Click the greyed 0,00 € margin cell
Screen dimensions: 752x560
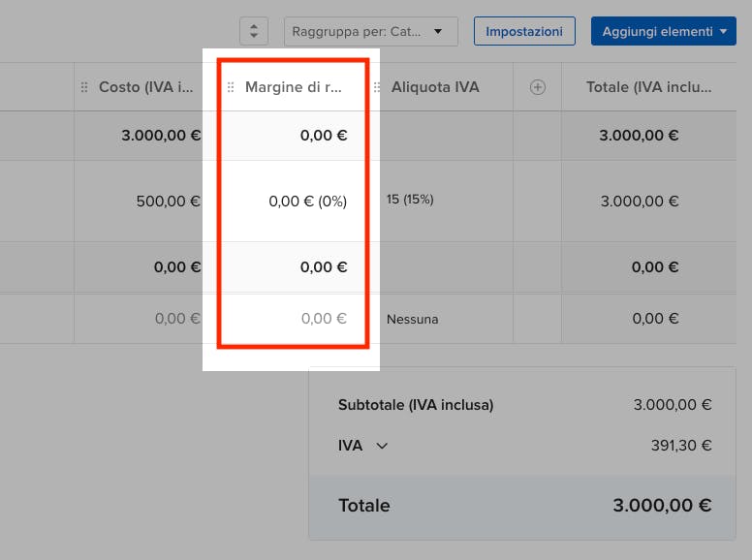point(324,318)
